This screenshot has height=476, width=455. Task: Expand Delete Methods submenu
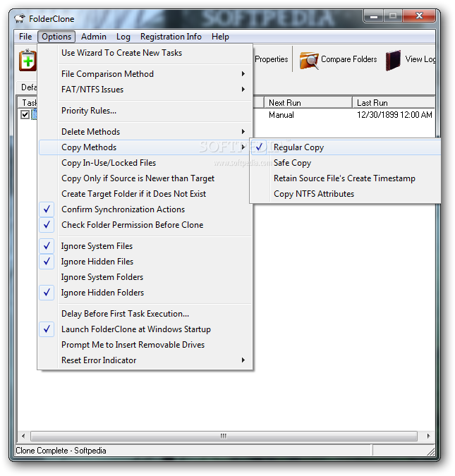coord(146,132)
